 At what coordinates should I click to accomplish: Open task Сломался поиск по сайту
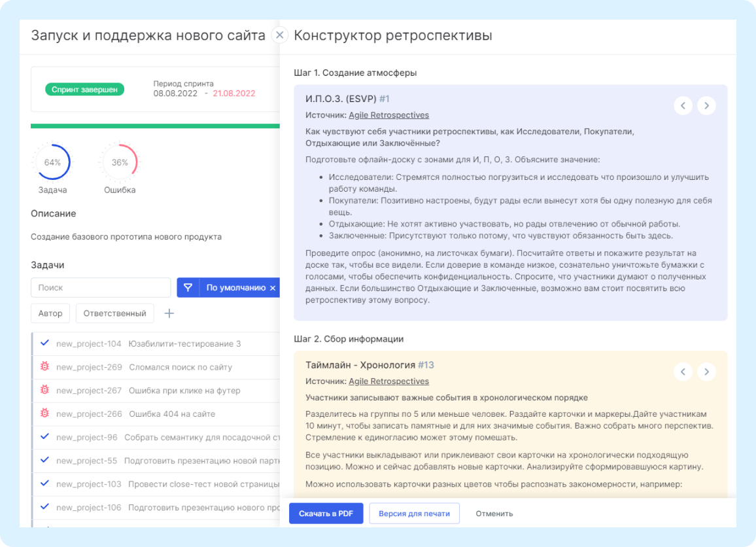click(180, 368)
